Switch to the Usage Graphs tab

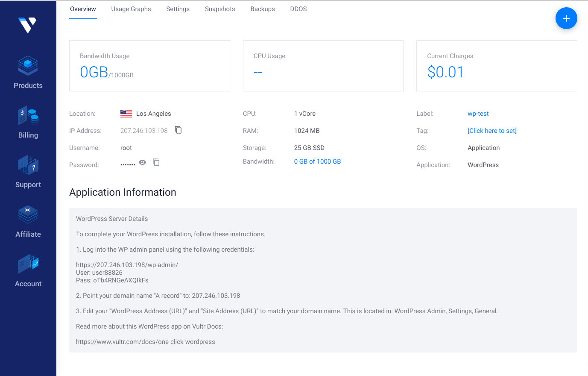pyautogui.click(x=131, y=9)
